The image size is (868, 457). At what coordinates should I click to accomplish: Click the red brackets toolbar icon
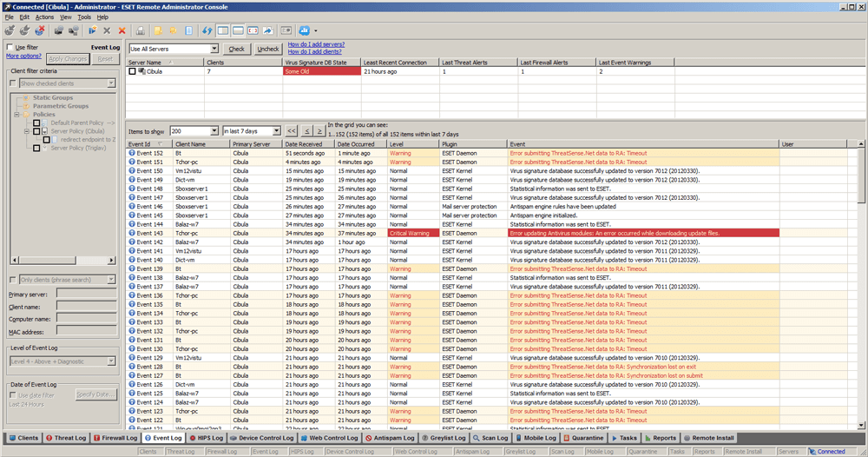tap(253, 30)
